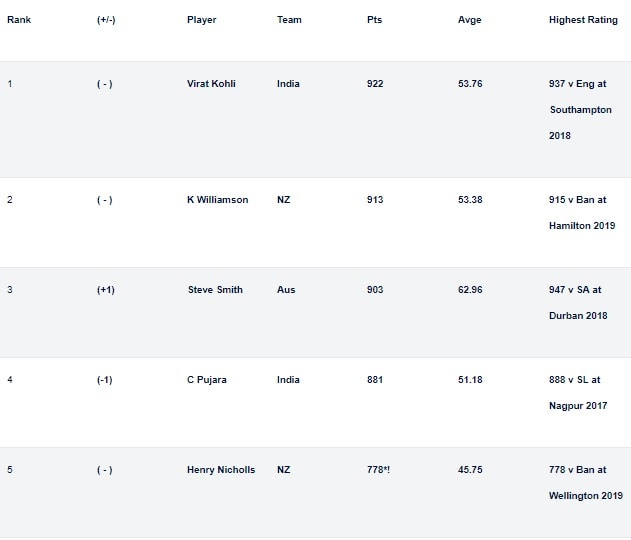
Task: Click the 947 v SA at Durban 2018 rating
Action: pos(578,303)
